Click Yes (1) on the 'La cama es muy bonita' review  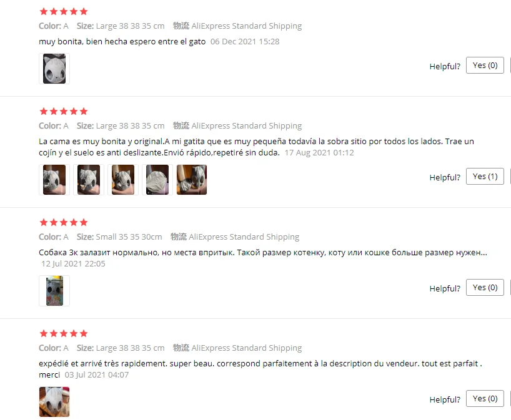485,177
